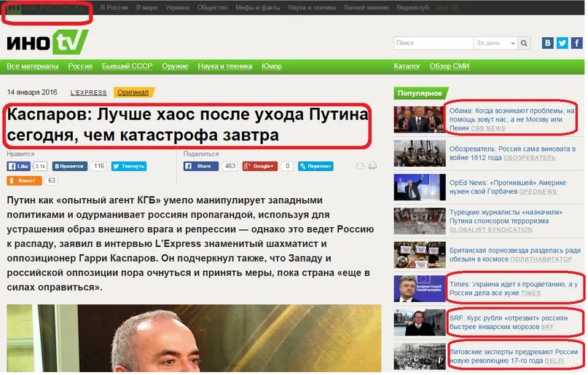Open the VKontakte page icon in the header
Screen dimensions: 588x375
click(x=547, y=43)
